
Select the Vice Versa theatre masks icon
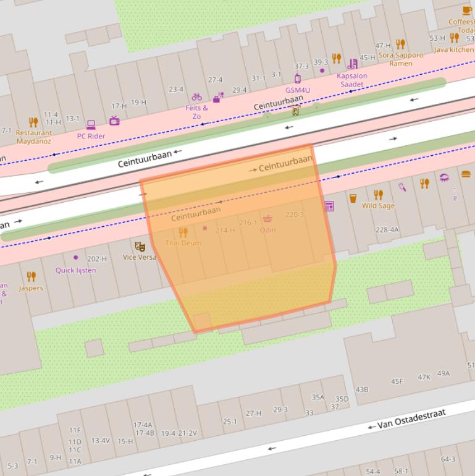coord(140,246)
